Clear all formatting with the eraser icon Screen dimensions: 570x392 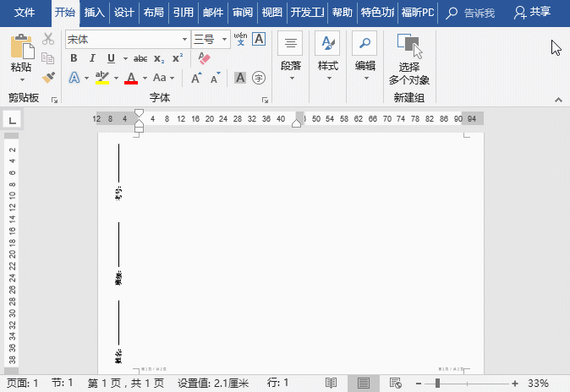pos(203,58)
